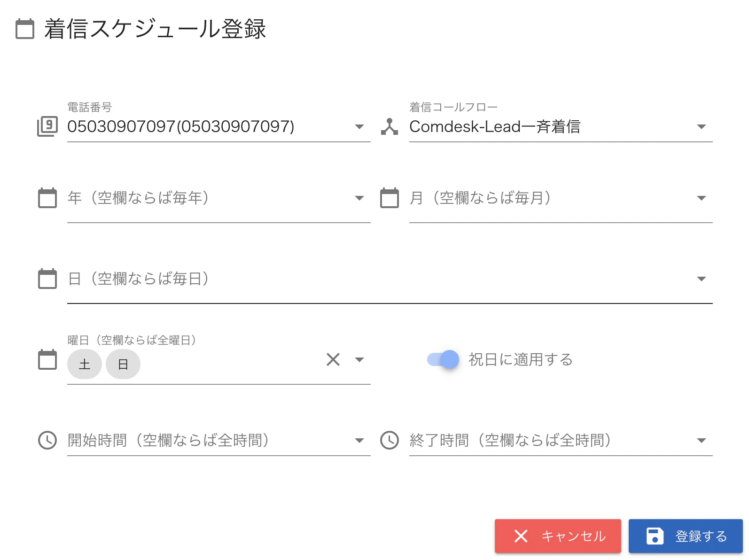Open the 電話番号 dropdown arrow
The image size is (749, 560).
(x=359, y=126)
